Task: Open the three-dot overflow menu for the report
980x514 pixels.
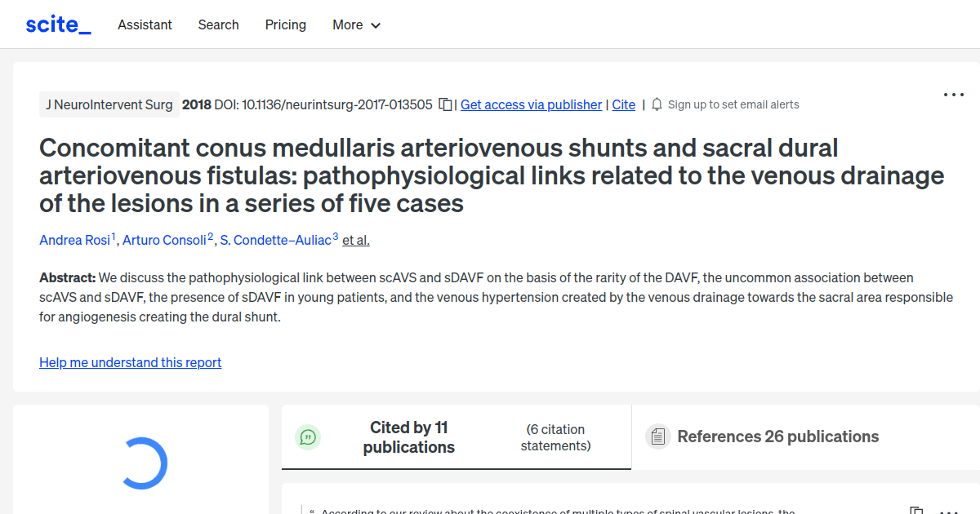Action: [x=953, y=95]
